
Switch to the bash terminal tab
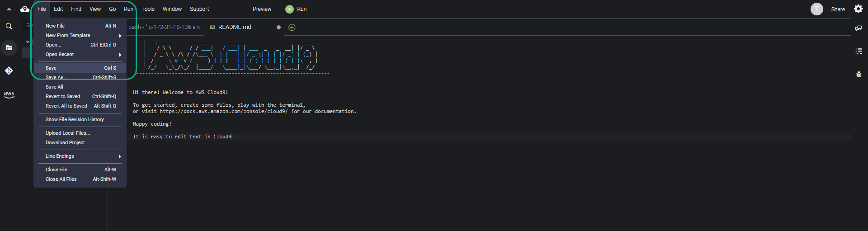click(165, 28)
